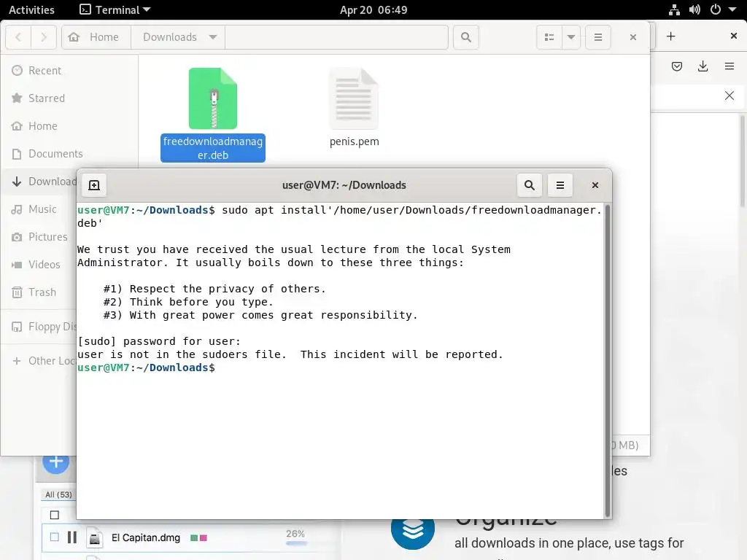The height and width of the screenshot is (560, 747).
Task: Close the browser tab
Action: pos(734,36)
